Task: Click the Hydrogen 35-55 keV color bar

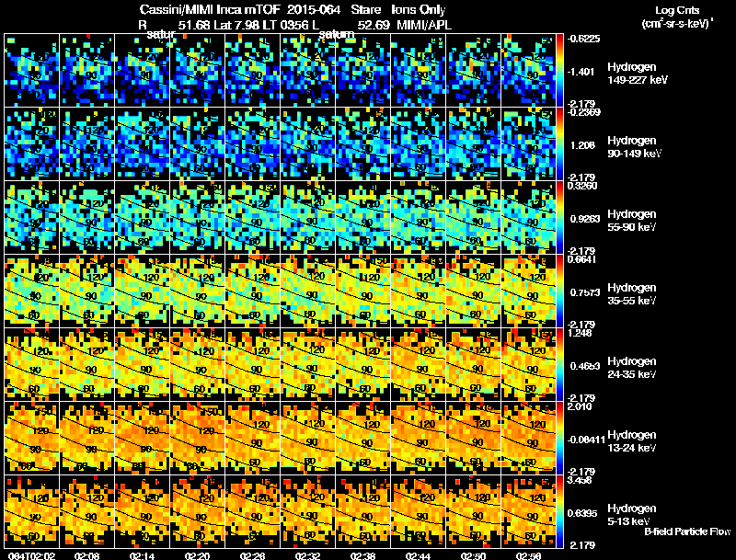Action: (x=560, y=291)
